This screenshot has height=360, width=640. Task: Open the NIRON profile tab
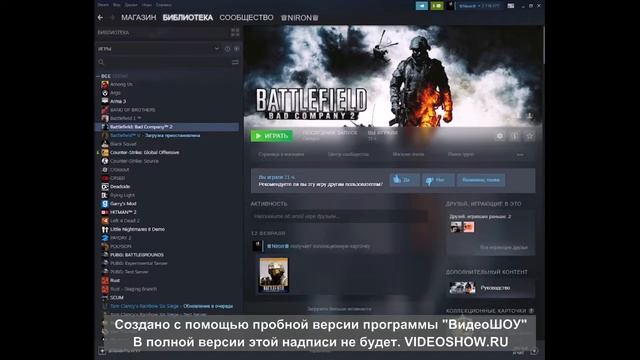pos(300,18)
